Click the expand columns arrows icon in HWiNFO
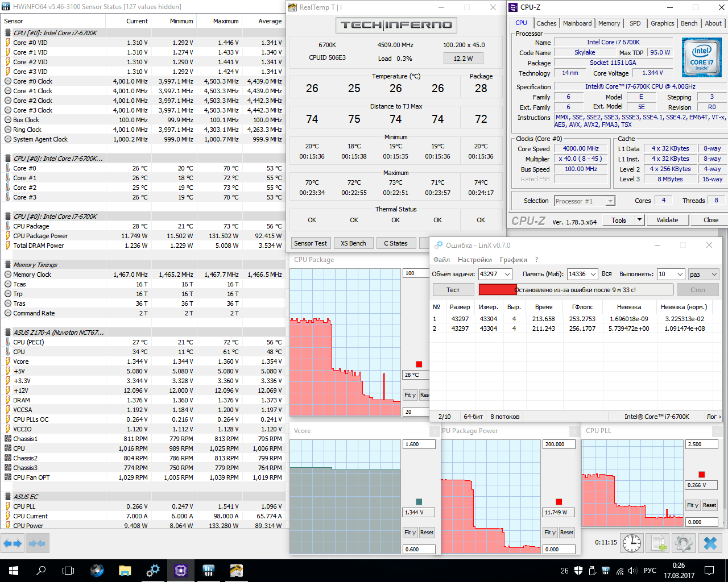Viewport: 728px width, 582px height. [13, 543]
